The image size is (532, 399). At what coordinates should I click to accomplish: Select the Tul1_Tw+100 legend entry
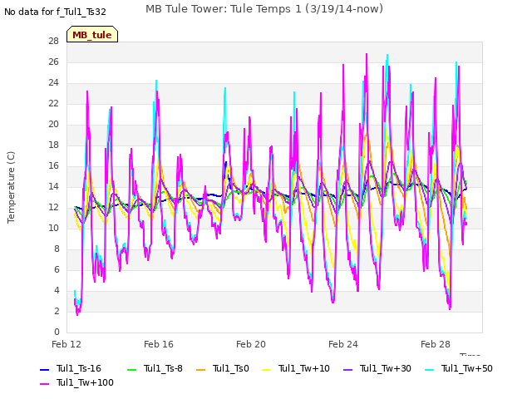76,382
